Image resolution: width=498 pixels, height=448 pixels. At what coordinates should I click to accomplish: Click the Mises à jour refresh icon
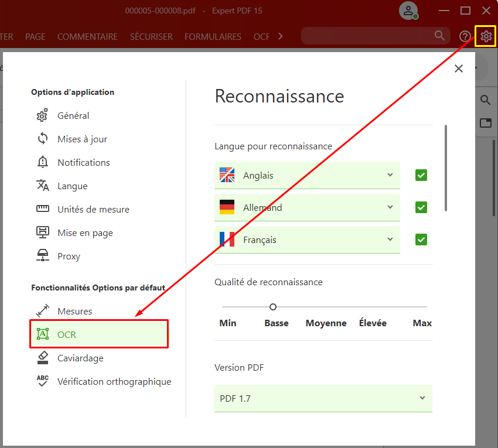(x=43, y=139)
